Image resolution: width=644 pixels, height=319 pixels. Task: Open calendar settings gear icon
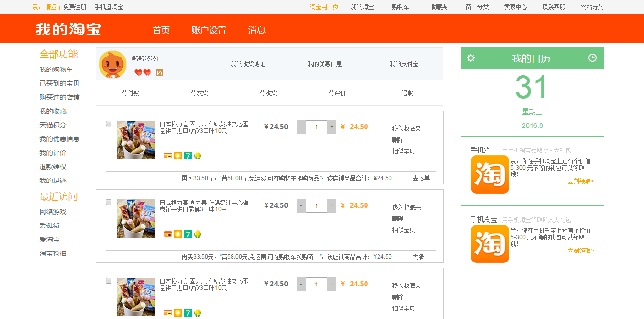[x=471, y=58]
